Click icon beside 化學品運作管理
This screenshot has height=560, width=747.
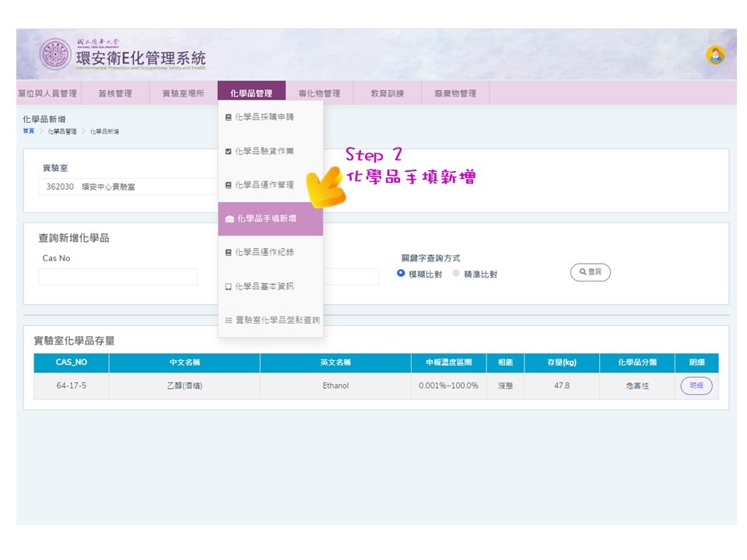tap(228, 185)
